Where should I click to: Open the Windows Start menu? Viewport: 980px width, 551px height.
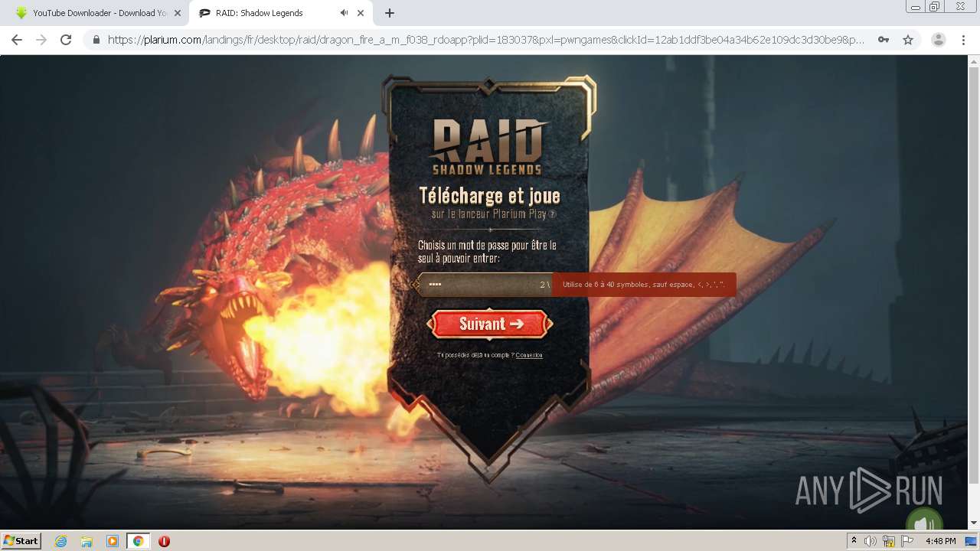tap(21, 540)
